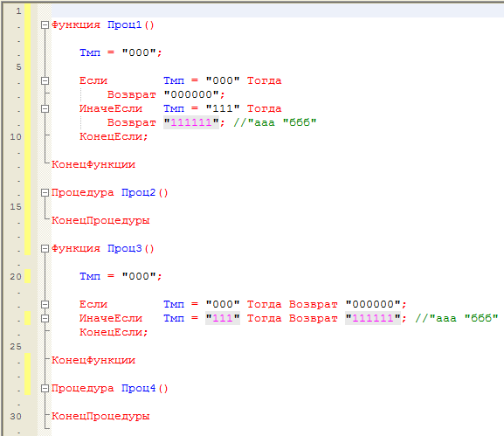Screen dimensions: 504x436
Task: Click the Тмп variable on line 20
Action: [90, 276]
